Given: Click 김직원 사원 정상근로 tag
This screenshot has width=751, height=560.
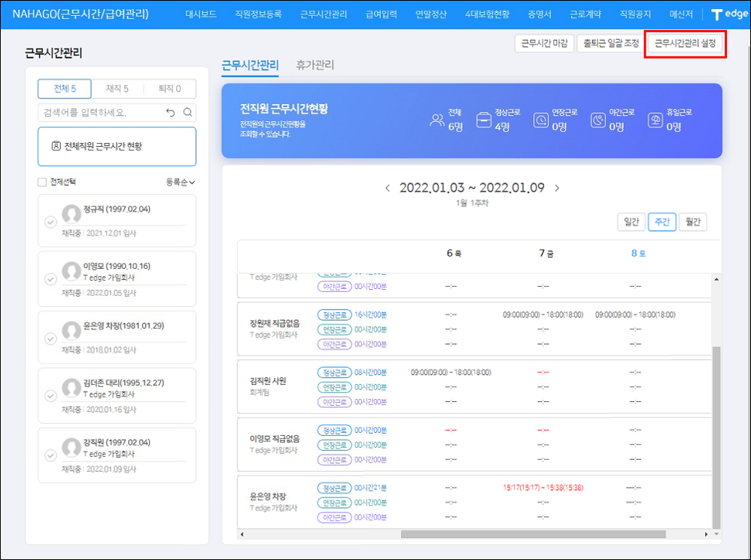Looking at the screenshot, I should click(334, 373).
